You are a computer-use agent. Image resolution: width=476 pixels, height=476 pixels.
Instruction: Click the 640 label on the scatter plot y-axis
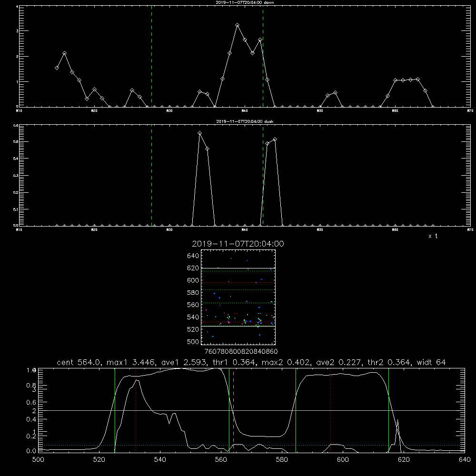pos(193,256)
